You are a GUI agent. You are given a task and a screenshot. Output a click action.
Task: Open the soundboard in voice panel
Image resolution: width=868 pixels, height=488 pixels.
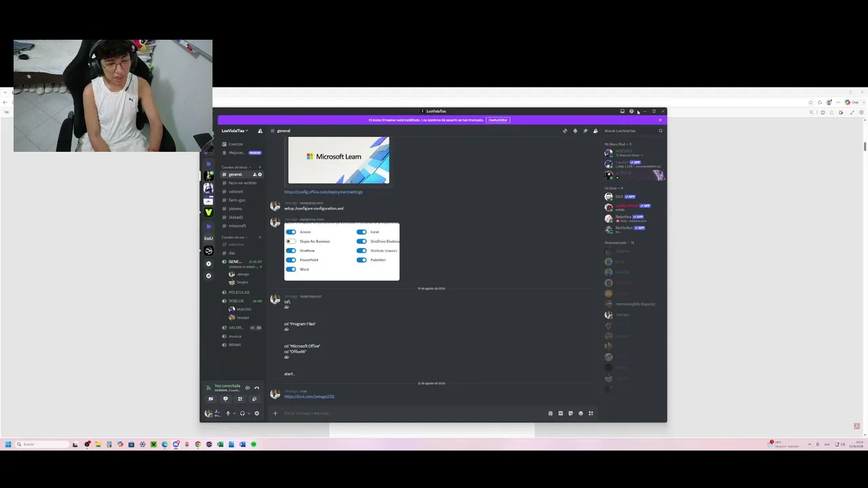point(254,399)
